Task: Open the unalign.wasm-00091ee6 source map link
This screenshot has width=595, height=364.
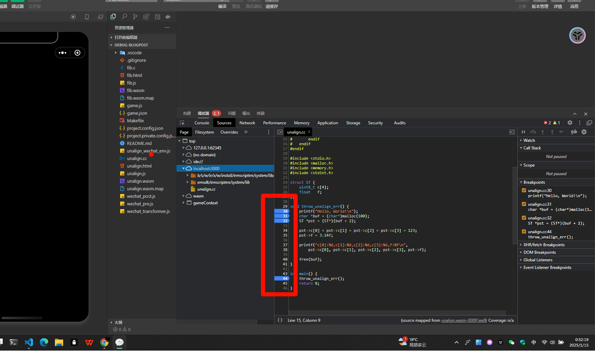Action: pos(463,320)
